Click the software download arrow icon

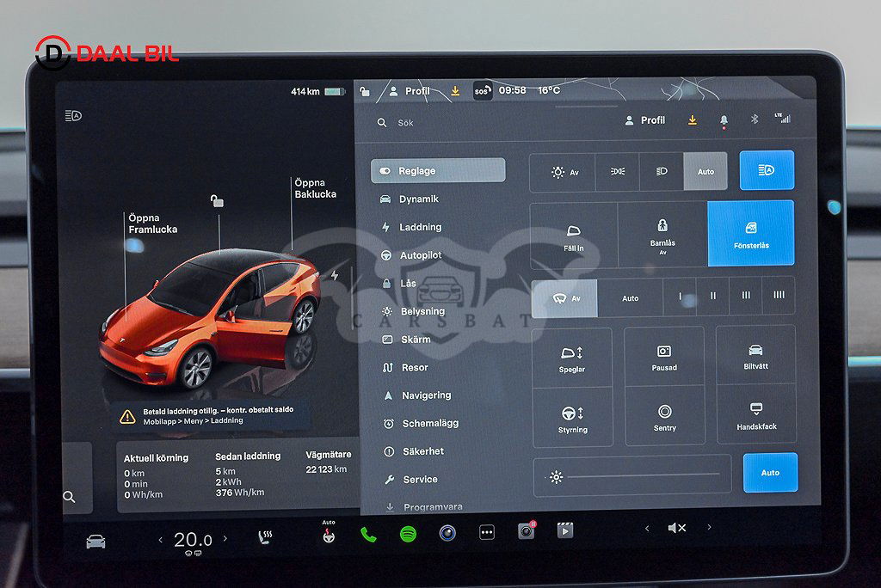click(692, 120)
